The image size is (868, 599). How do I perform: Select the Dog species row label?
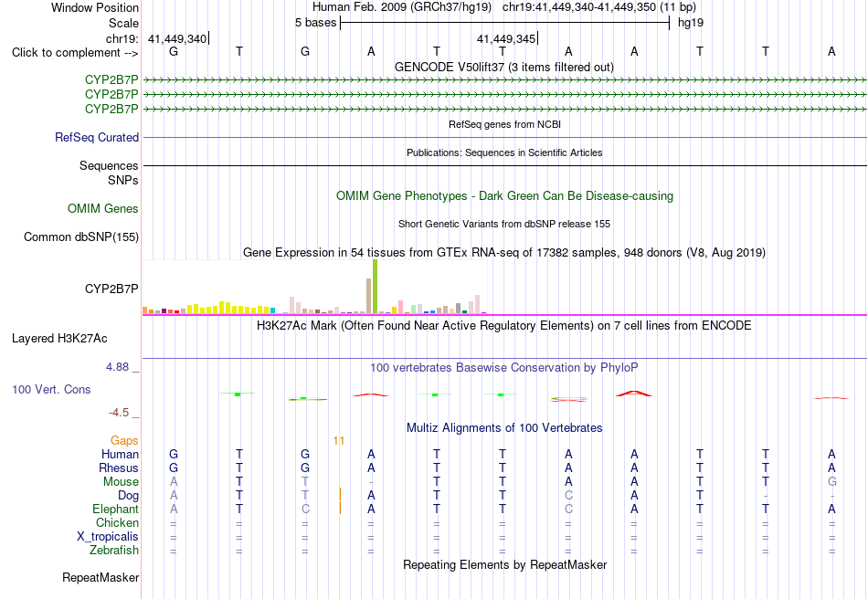pyautogui.click(x=128, y=496)
